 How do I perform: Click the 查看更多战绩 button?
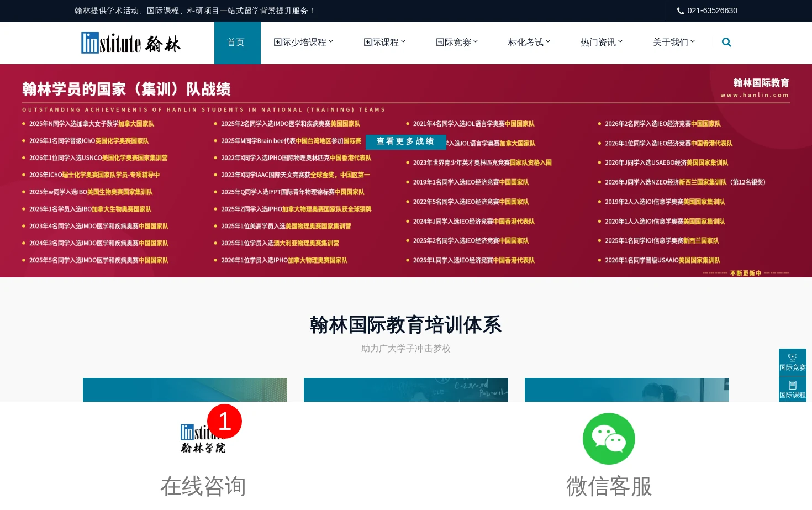[x=405, y=141]
